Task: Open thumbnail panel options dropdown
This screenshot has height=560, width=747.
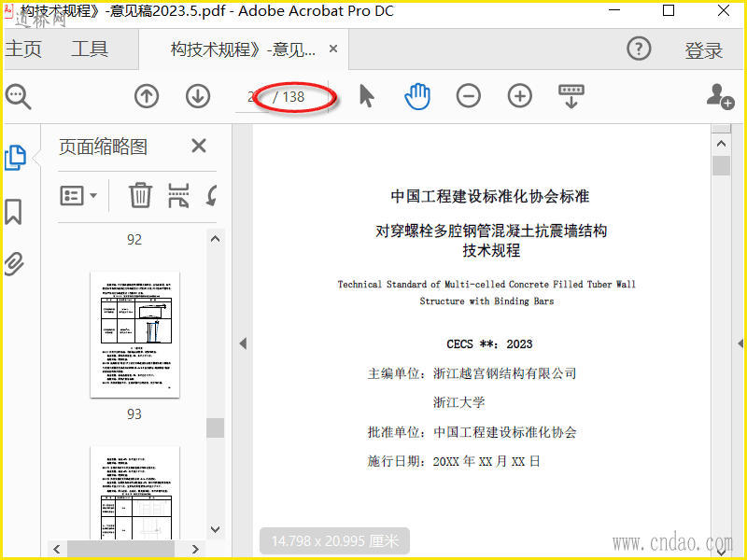Action: 78,195
